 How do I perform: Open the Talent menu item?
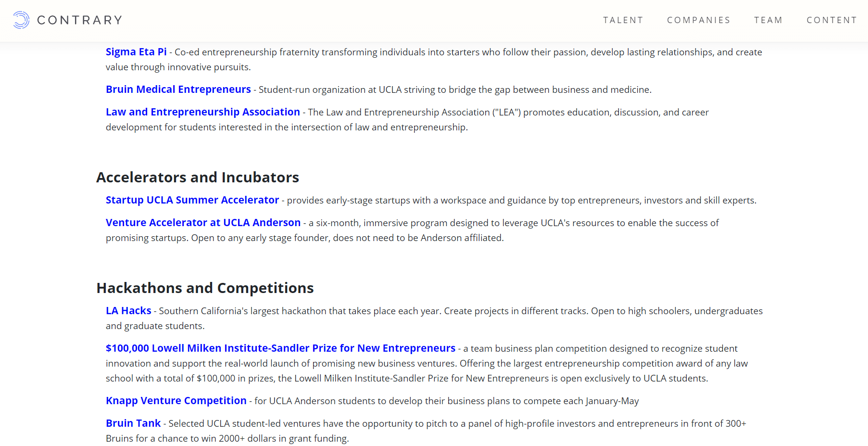[623, 20]
